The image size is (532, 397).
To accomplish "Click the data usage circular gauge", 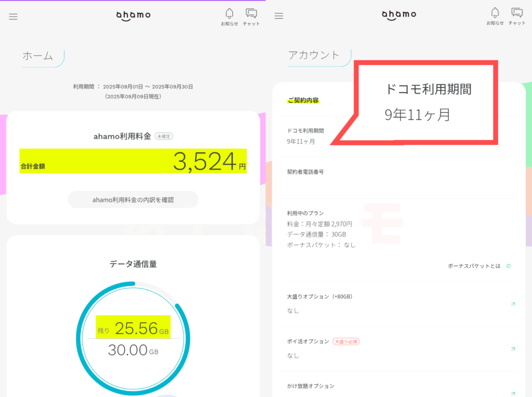I will 133,338.
